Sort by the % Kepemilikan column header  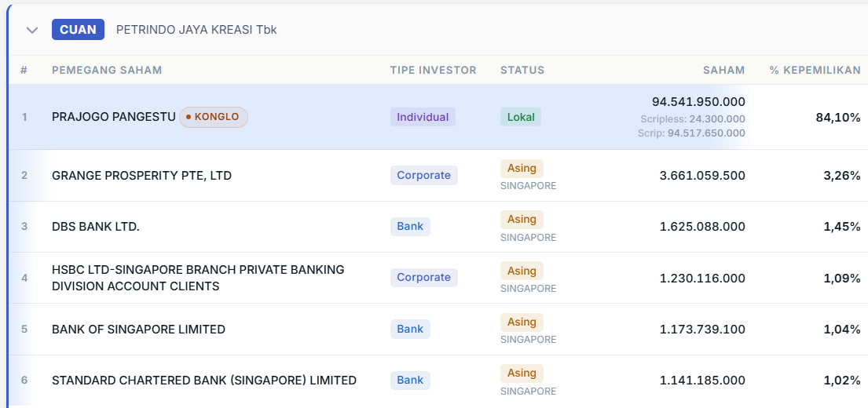(x=815, y=70)
